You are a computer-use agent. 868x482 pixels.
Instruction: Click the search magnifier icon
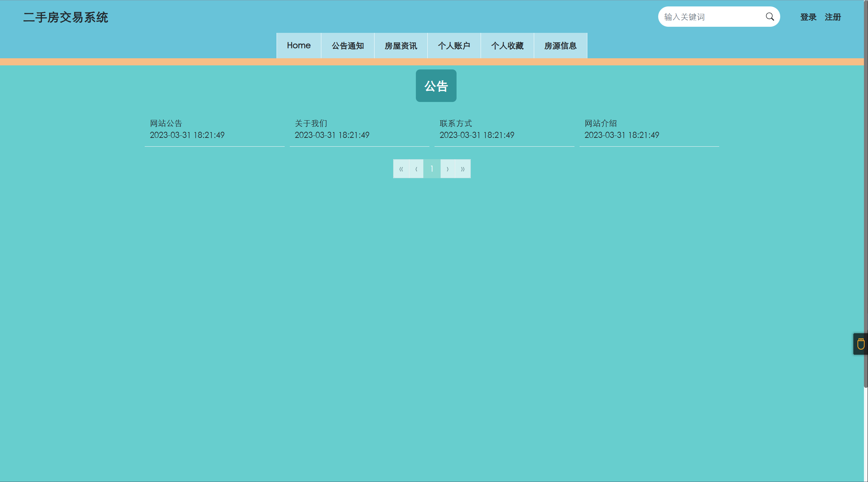[x=770, y=17]
